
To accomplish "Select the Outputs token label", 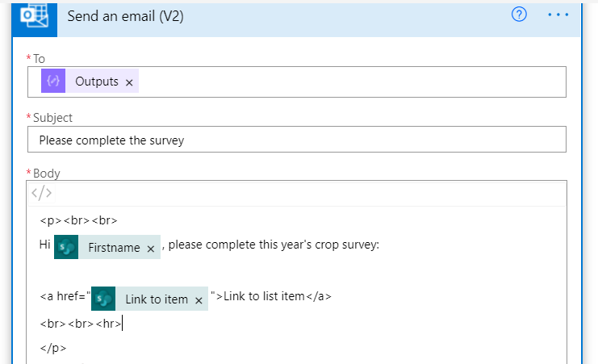I will pos(97,82).
